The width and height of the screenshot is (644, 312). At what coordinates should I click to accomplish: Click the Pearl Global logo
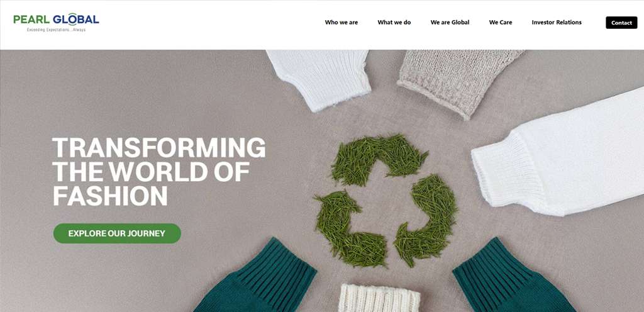[56, 22]
